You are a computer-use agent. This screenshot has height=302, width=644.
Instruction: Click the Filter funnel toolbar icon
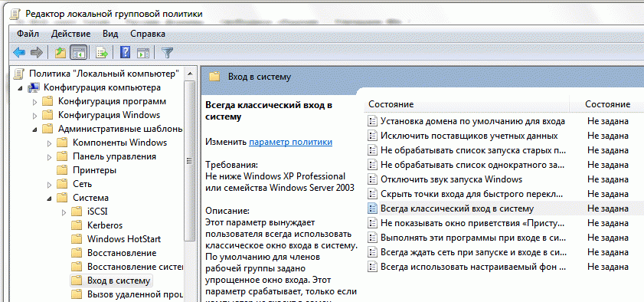pos(167,53)
